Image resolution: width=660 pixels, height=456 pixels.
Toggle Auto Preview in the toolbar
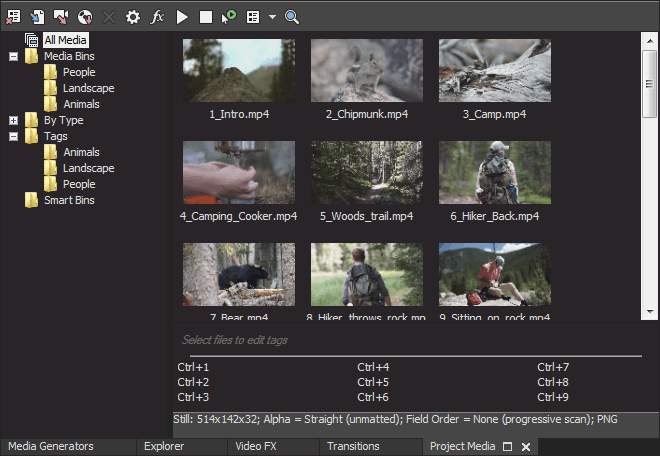[229, 17]
